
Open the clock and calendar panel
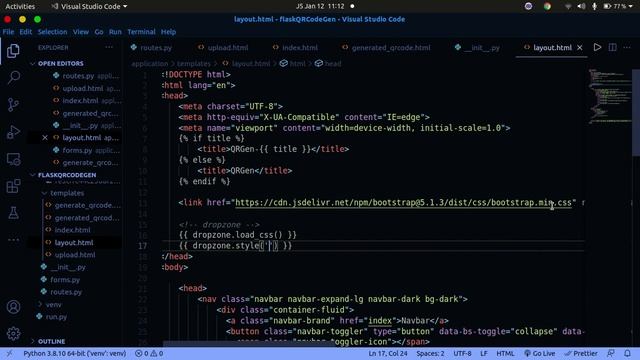coord(320,7)
